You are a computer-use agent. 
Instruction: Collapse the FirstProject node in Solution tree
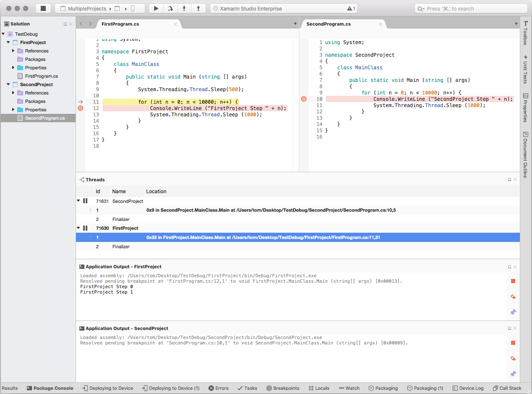[x=8, y=42]
